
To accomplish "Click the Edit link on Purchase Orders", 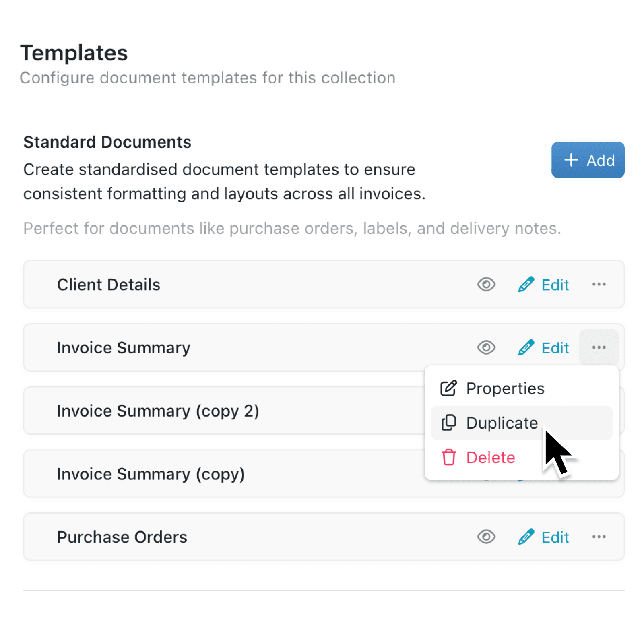I will 555,537.
